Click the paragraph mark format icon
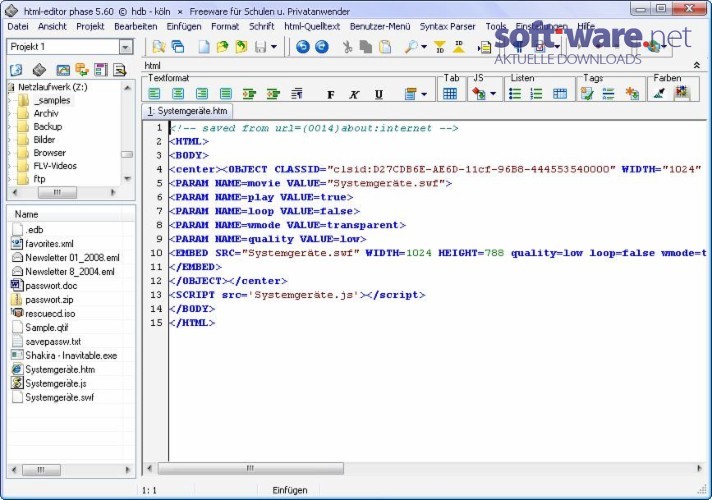This screenshot has width=712, height=500. 297,94
